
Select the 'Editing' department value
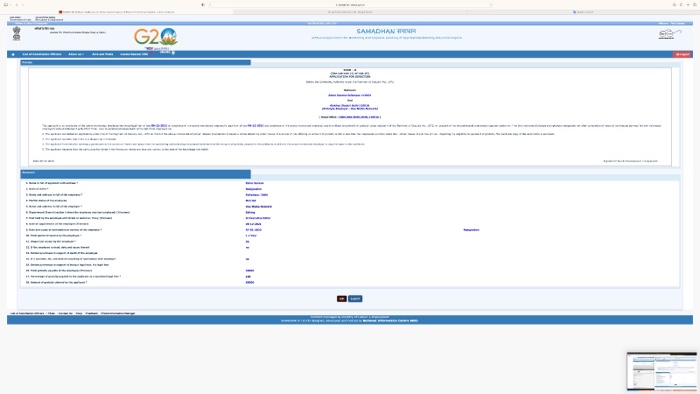coord(250,212)
